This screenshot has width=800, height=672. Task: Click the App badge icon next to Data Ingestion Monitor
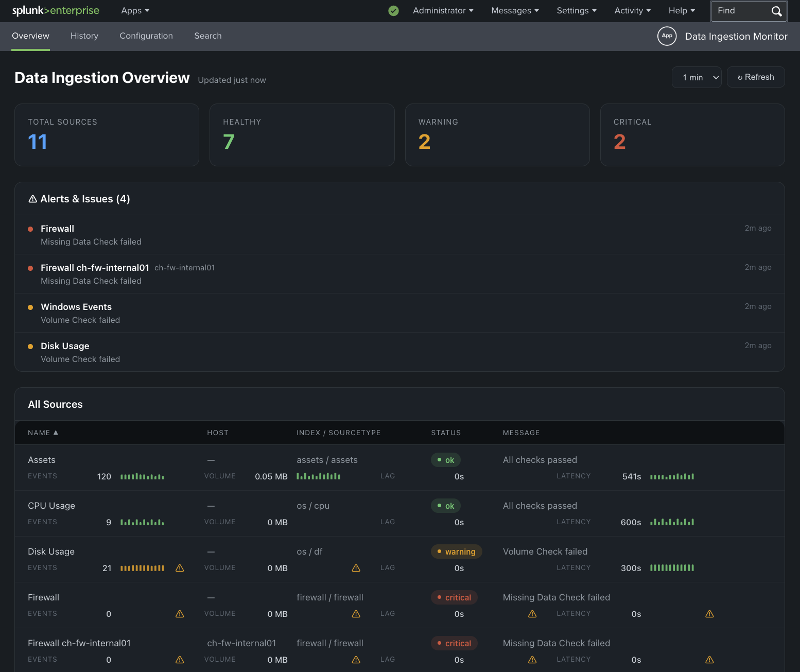pyautogui.click(x=667, y=36)
